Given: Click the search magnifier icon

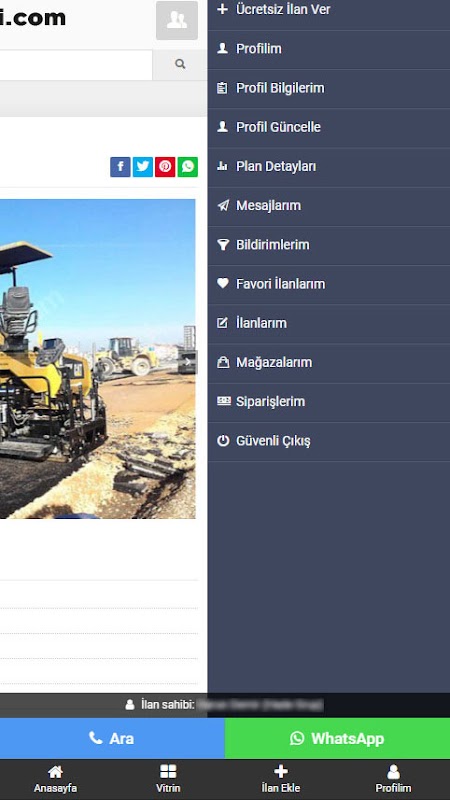Looking at the screenshot, I should [x=180, y=64].
